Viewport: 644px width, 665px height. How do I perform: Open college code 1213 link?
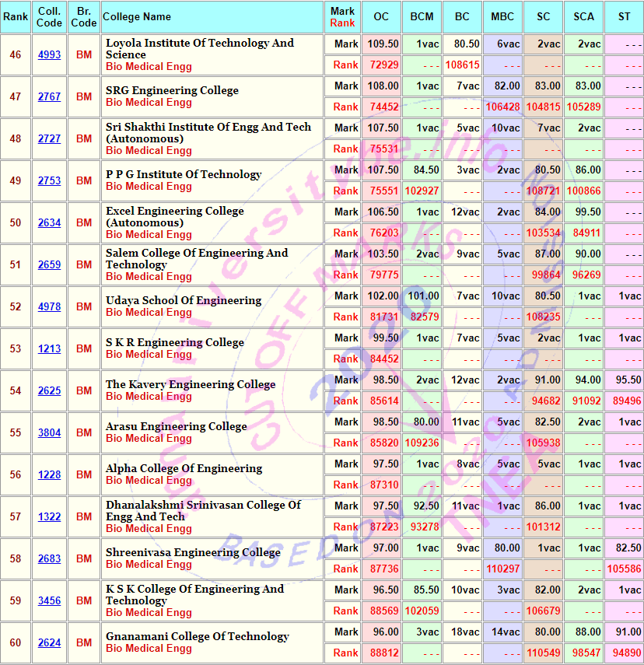coord(49,348)
